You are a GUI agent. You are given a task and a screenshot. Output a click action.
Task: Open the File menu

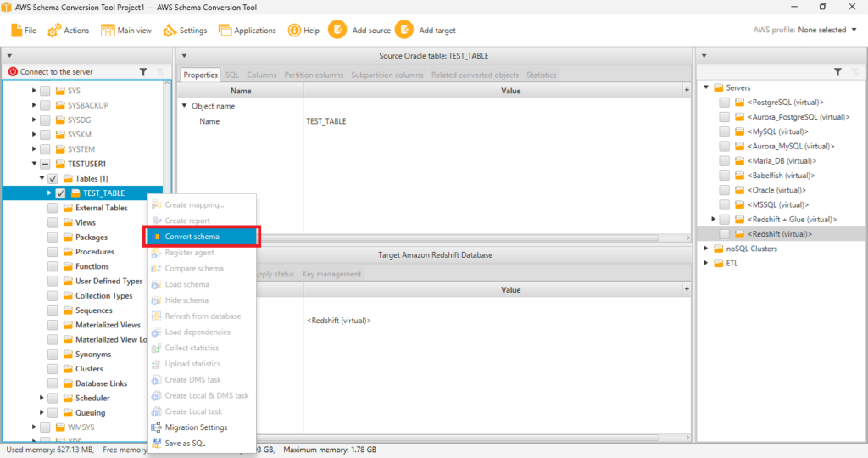[24, 30]
